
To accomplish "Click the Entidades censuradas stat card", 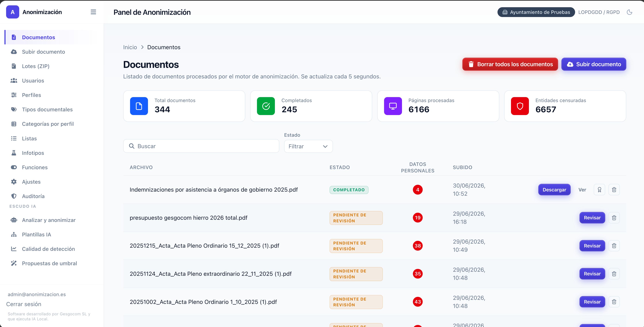I will 565,106.
